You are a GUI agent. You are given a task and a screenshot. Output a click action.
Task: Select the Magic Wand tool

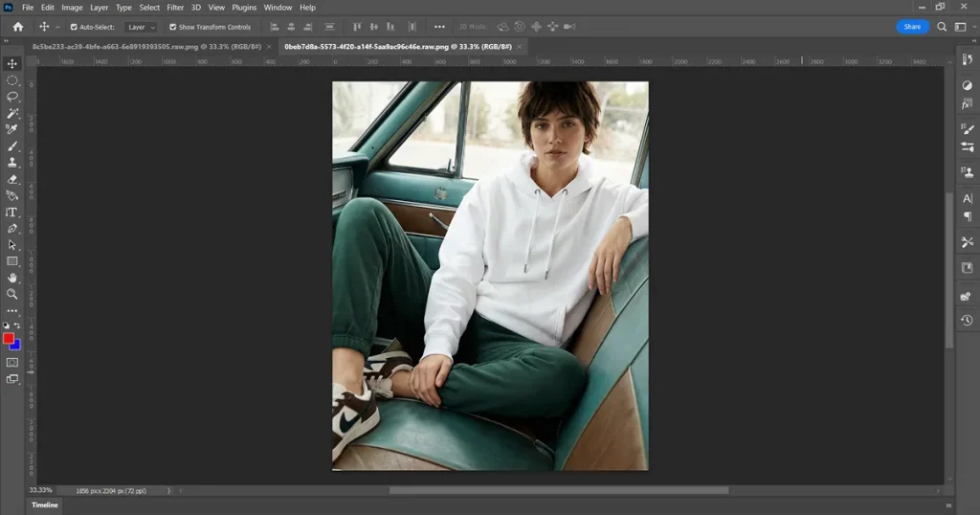tap(12, 113)
